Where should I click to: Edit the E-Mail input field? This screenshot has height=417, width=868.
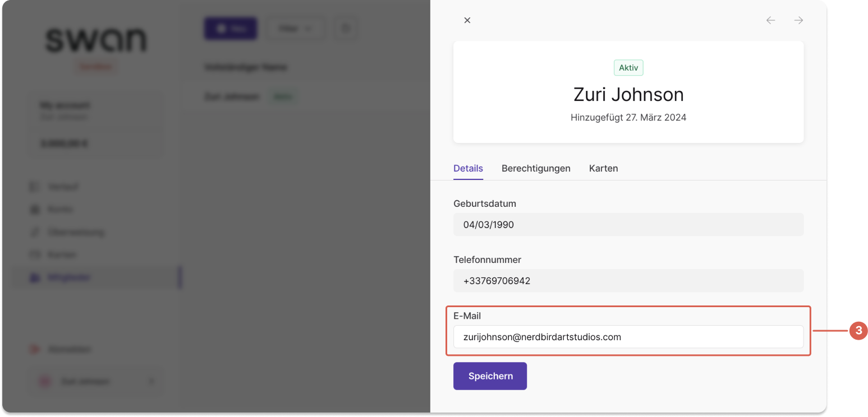click(x=628, y=337)
